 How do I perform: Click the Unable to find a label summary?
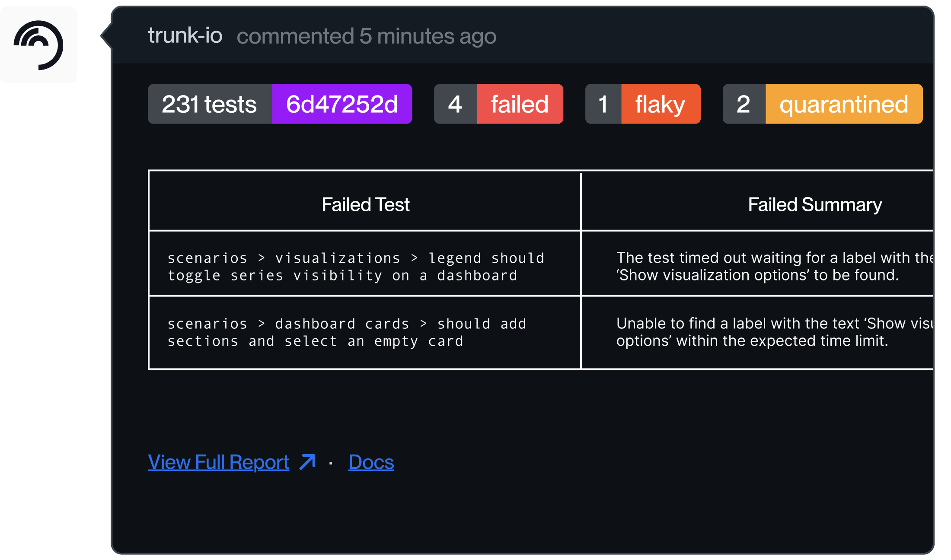pyautogui.click(x=774, y=332)
